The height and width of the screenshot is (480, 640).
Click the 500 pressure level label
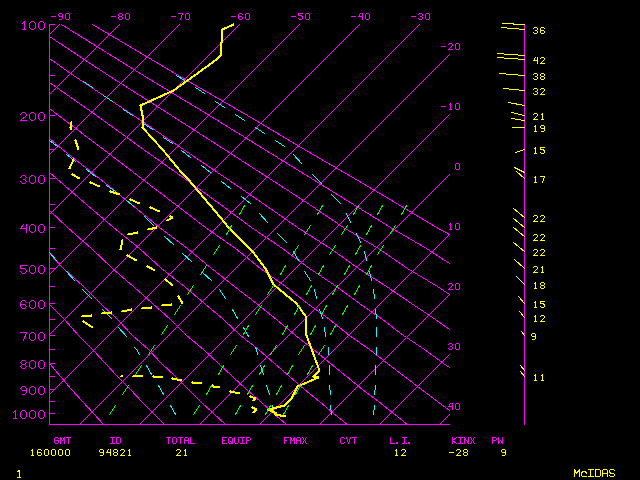pyautogui.click(x=33, y=269)
